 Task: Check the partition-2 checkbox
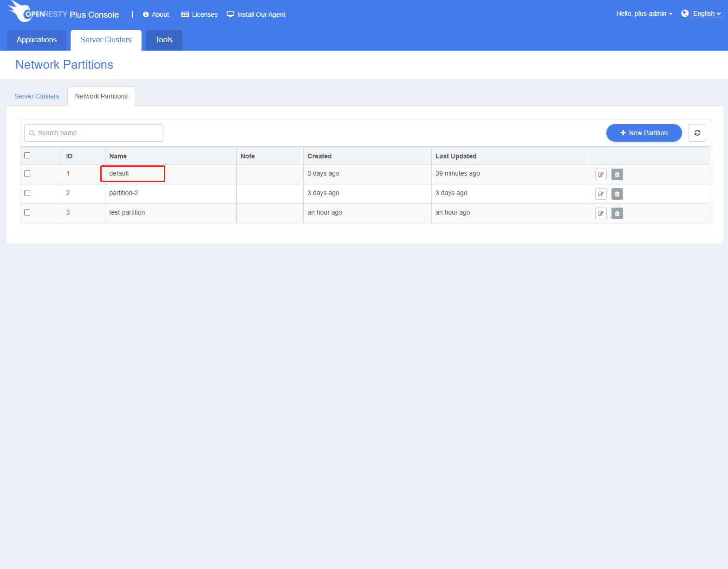[x=27, y=193]
